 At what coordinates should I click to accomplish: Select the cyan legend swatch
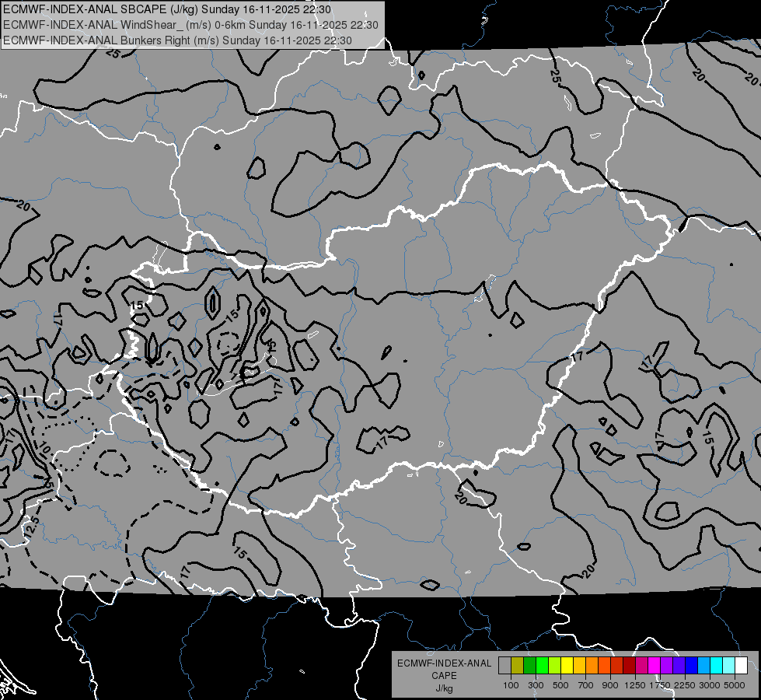(x=717, y=666)
